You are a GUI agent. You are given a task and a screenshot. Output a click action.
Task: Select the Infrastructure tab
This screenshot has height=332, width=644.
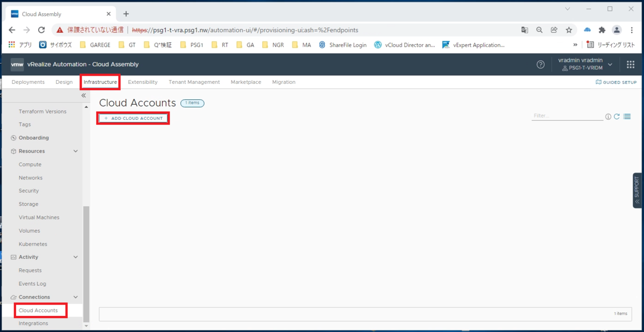tap(100, 82)
